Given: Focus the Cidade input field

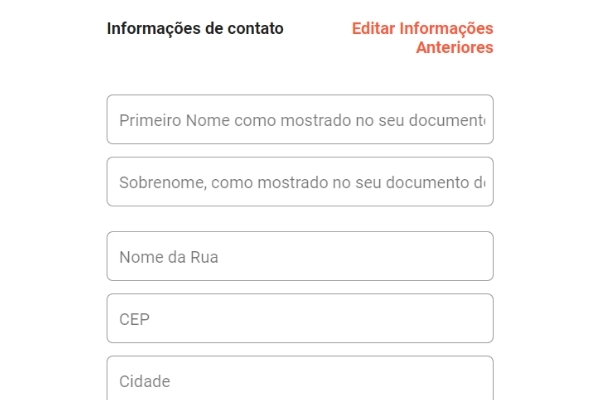Looking at the screenshot, I should 300,380.
